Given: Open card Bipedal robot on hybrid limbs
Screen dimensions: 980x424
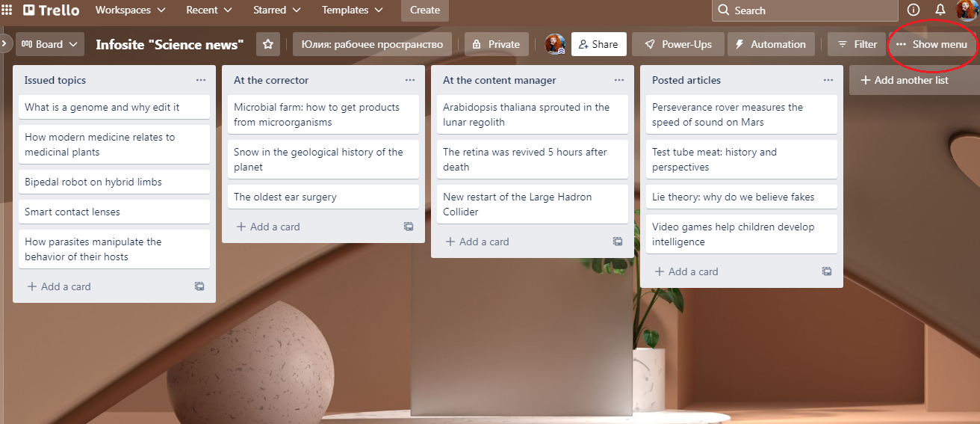Looking at the screenshot, I should click(x=114, y=182).
